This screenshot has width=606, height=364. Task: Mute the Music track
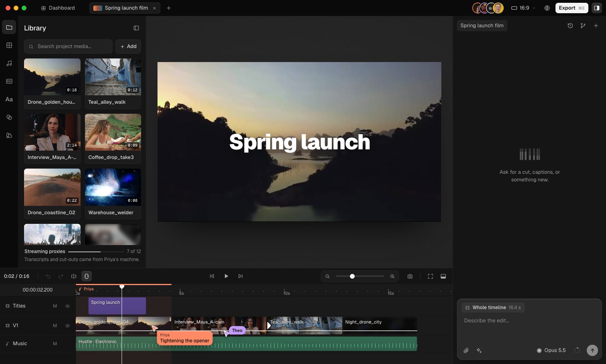point(55,344)
